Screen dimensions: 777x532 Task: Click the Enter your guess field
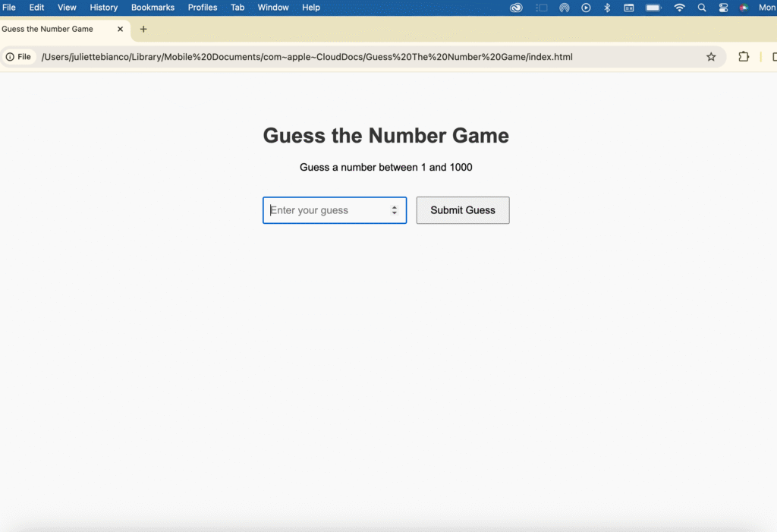pyautogui.click(x=326, y=210)
